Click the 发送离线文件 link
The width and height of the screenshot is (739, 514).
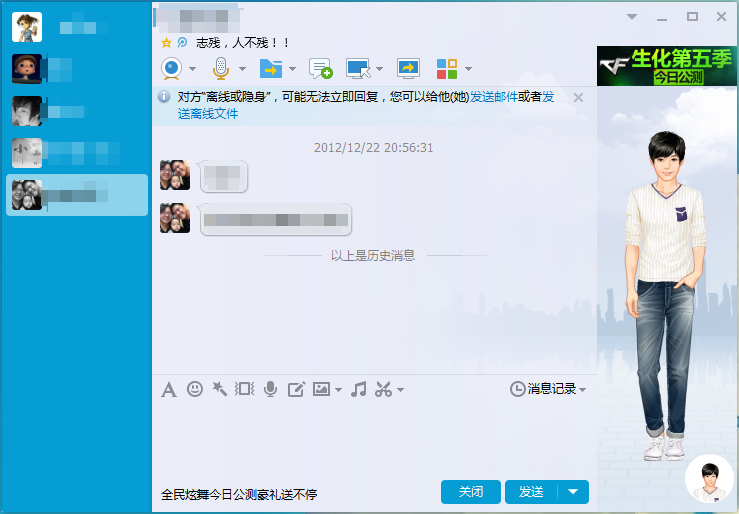click(x=208, y=114)
